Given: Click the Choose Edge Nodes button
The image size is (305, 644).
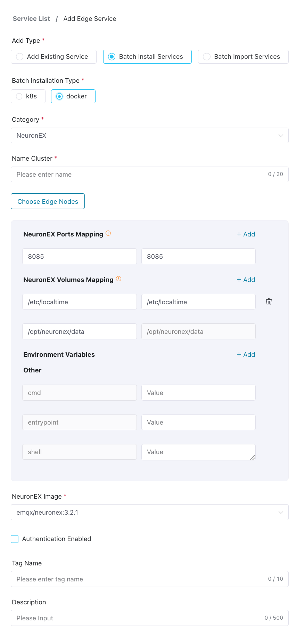Looking at the screenshot, I should [48, 201].
